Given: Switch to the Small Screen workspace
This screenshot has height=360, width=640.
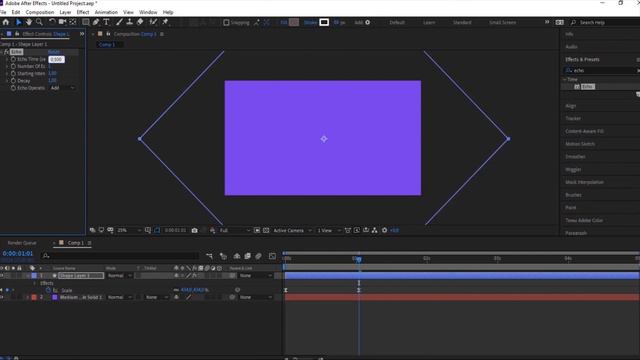Looking at the screenshot, I should click(x=502, y=22).
